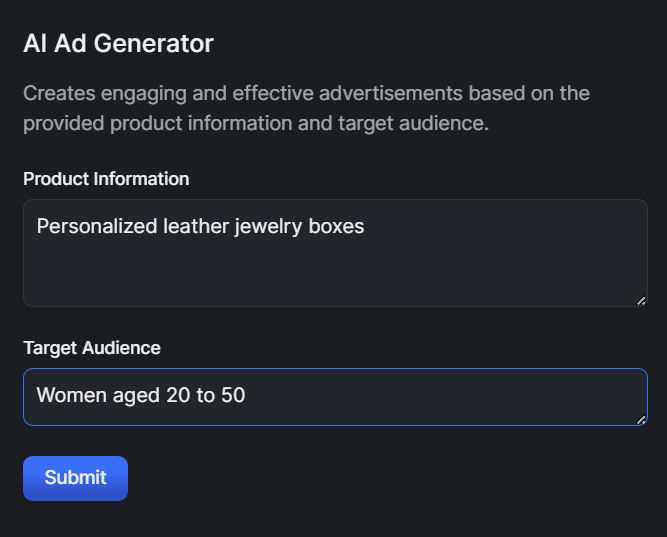This screenshot has height=537, width=667.
Task: Click the Target Audience label
Action: tap(92, 348)
